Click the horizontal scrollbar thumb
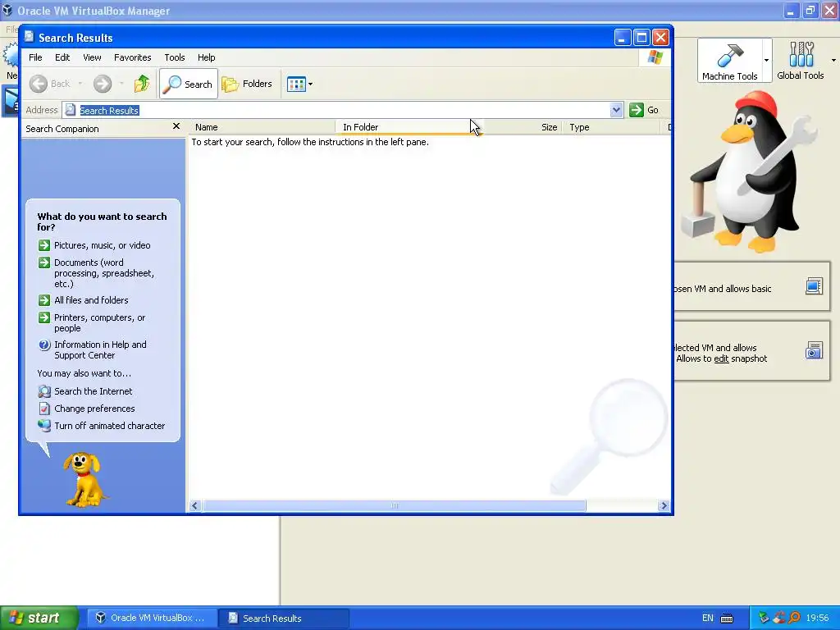This screenshot has height=630, width=840. pyautogui.click(x=395, y=505)
